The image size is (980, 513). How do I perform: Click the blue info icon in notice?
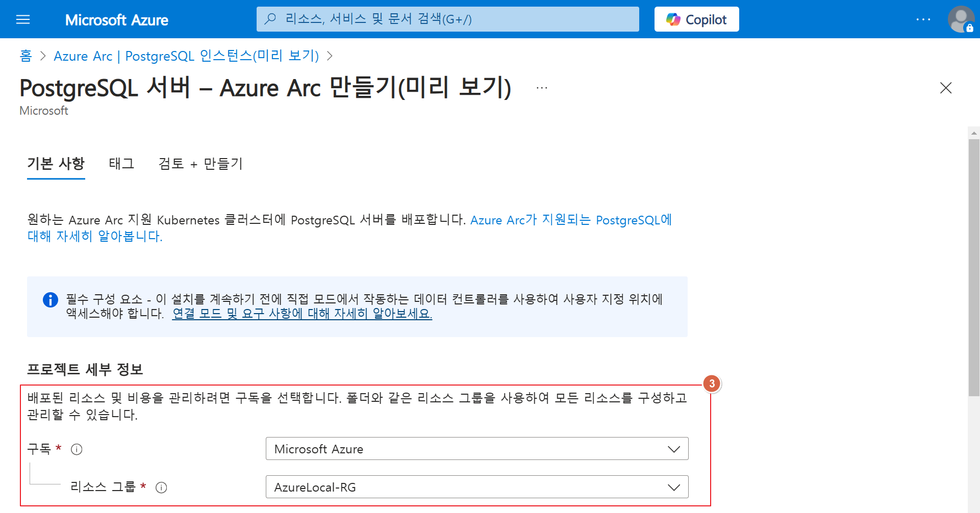pos(50,300)
